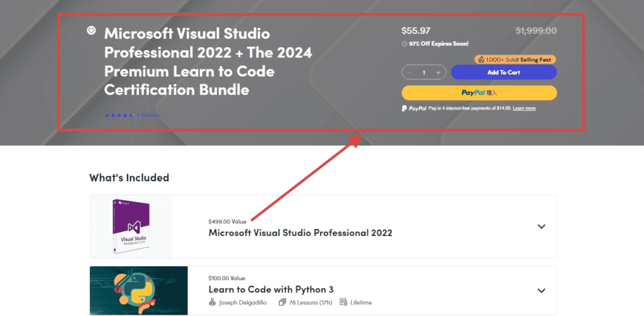This screenshot has width=644, height=316.
Task: Click the Add To Cart button
Action: click(504, 72)
